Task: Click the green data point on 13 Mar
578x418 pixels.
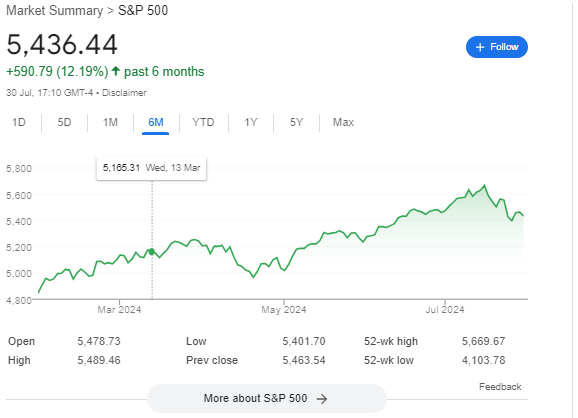Action: (152, 252)
